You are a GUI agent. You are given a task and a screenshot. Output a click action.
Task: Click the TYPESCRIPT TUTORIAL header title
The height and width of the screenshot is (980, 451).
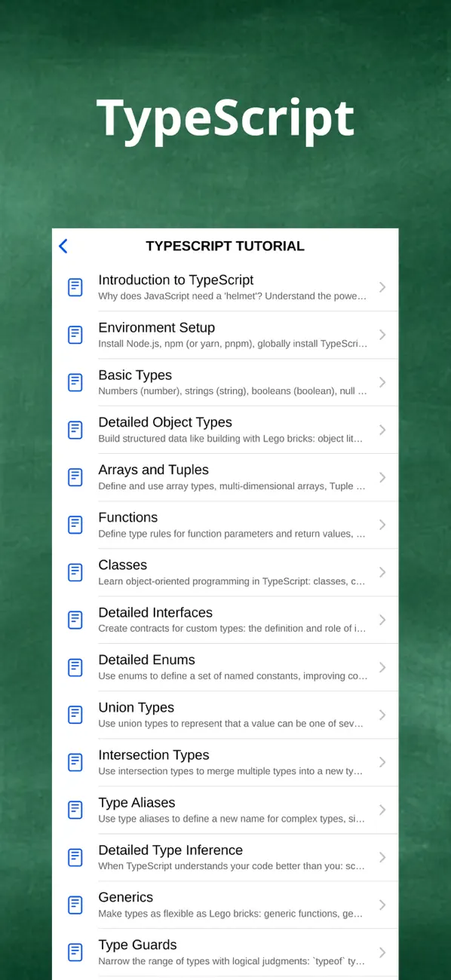point(225,246)
